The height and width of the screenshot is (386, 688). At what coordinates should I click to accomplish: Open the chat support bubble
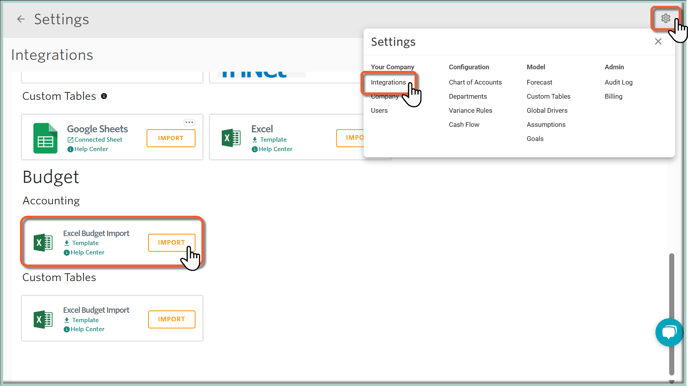(x=669, y=332)
